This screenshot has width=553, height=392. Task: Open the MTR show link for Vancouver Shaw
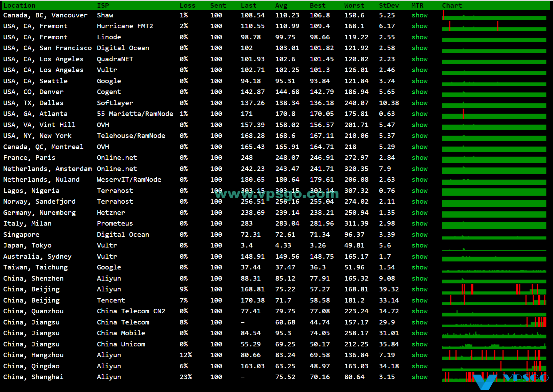[x=420, y=15]
